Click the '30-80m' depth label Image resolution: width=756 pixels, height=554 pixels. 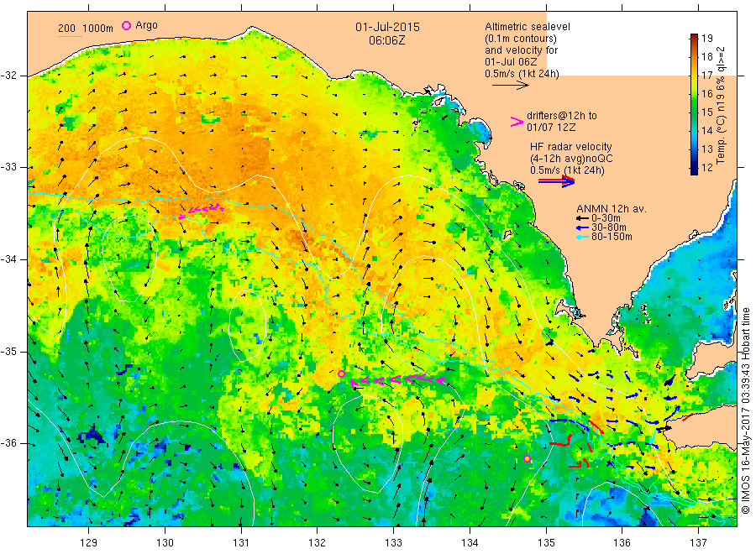[x=609, y=227]
